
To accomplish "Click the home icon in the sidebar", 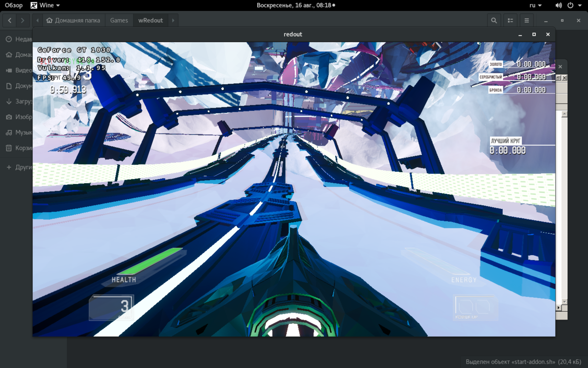I will pyautogui.click(x=9, y=54).
